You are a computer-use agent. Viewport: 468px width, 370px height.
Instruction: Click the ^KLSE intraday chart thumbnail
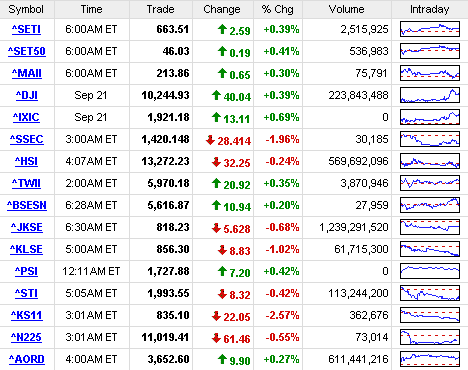click(430, 249)
